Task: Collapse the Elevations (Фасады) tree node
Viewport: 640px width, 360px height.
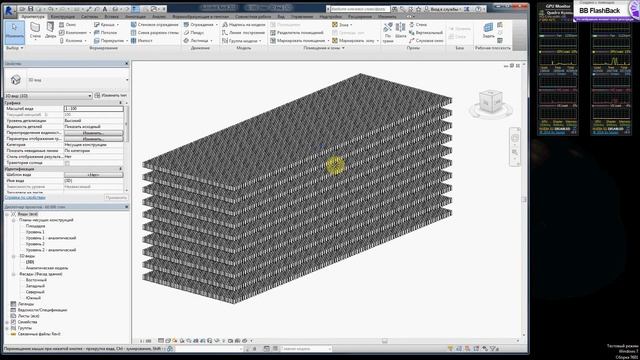Action: click(13, 274)
